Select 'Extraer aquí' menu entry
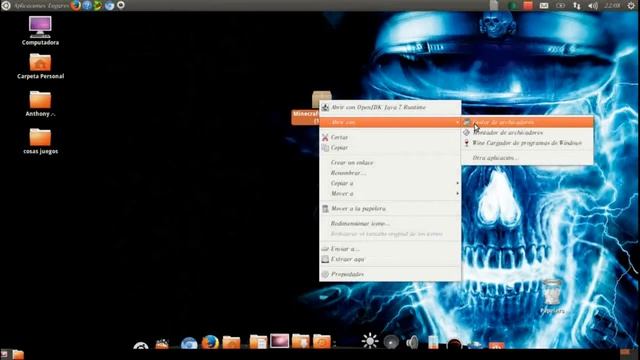 pyautogui.click(x=390, y=259)
